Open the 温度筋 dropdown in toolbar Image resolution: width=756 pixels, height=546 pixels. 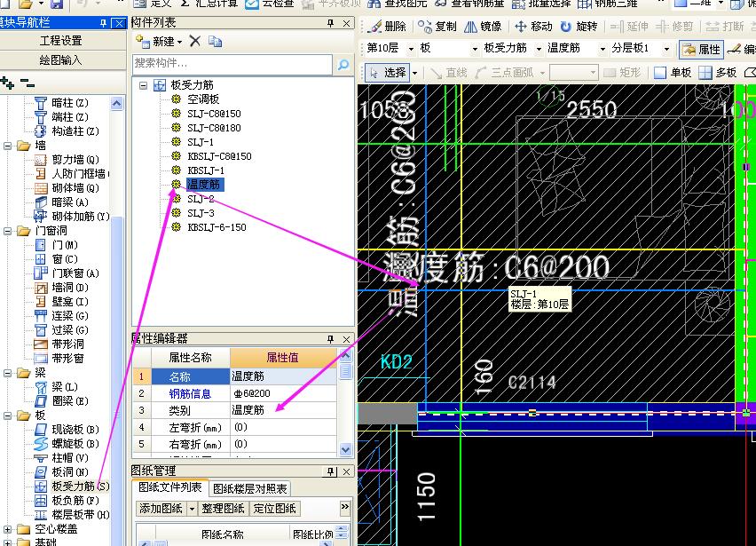click(602, 49)
